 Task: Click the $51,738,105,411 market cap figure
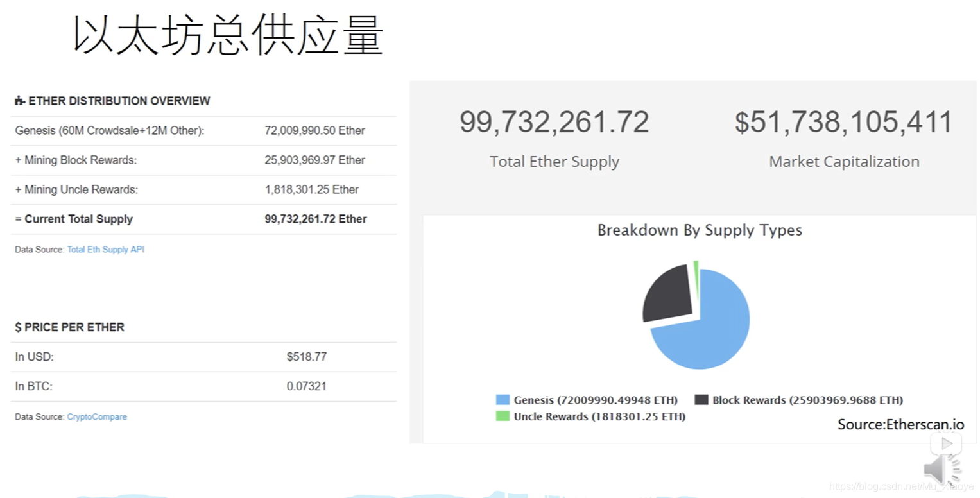[x=844, y=123]
